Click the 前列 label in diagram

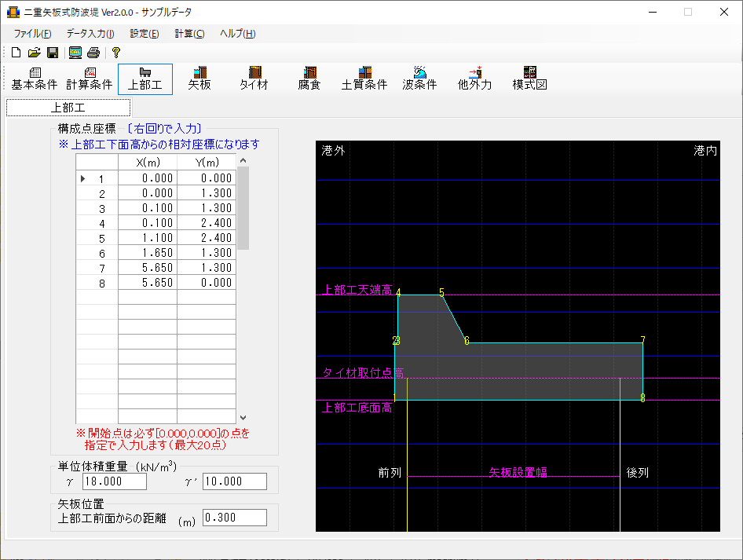390,472
